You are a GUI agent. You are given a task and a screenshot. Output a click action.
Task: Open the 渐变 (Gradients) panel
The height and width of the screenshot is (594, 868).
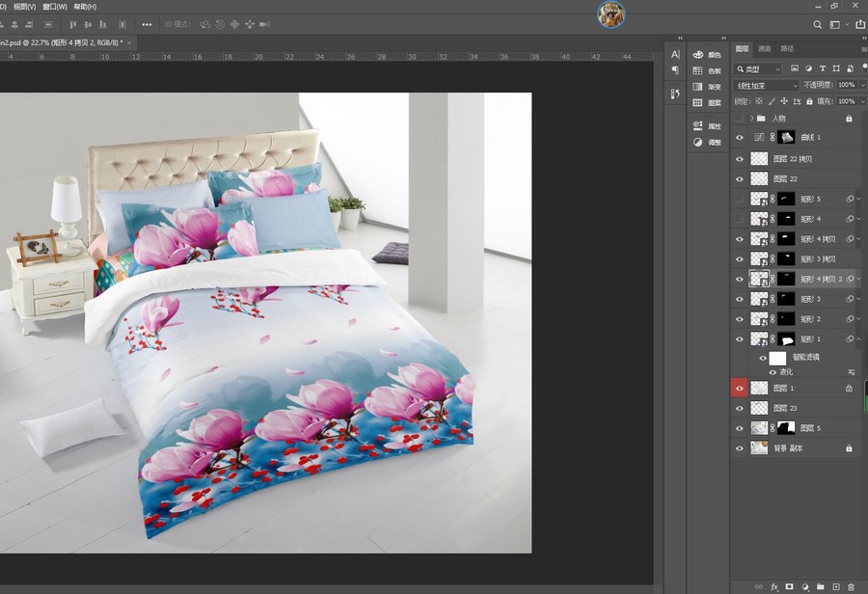click(x=707, y=87)
